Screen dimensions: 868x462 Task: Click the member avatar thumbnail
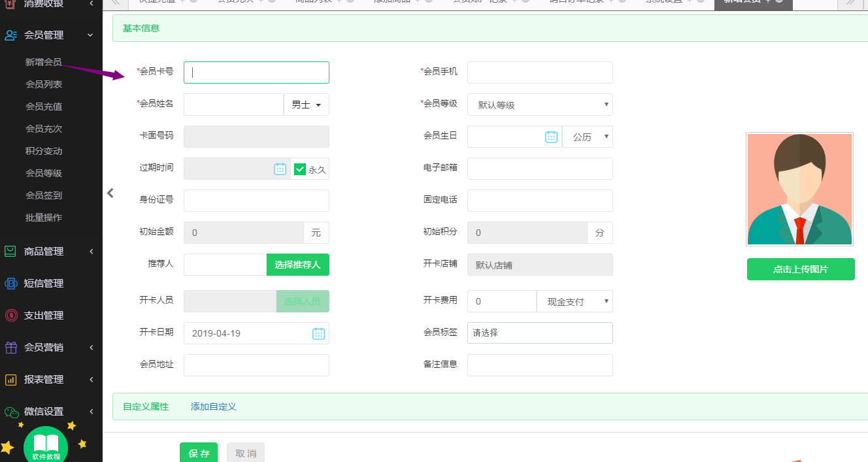799,190
